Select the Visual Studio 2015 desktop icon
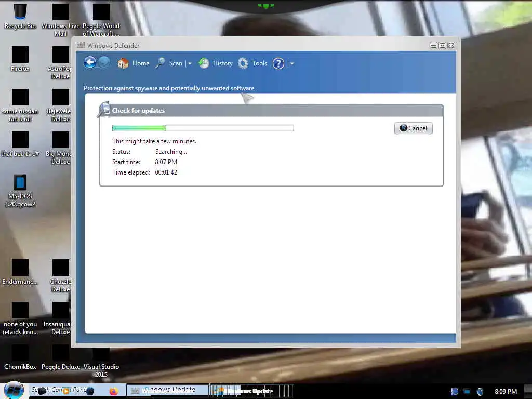Screen dimensions: 532x399 click(x=101, y=363)
